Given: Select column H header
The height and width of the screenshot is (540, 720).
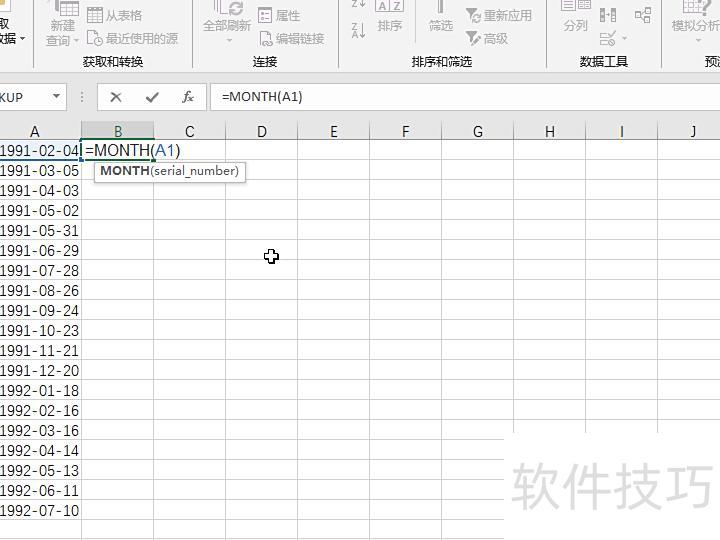Looking at the screenshot, I should pyautogui.click(x=549, y=131).
